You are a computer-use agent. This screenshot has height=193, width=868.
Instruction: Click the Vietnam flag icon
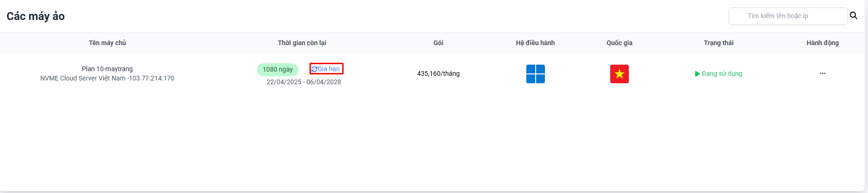click(620, 74)
